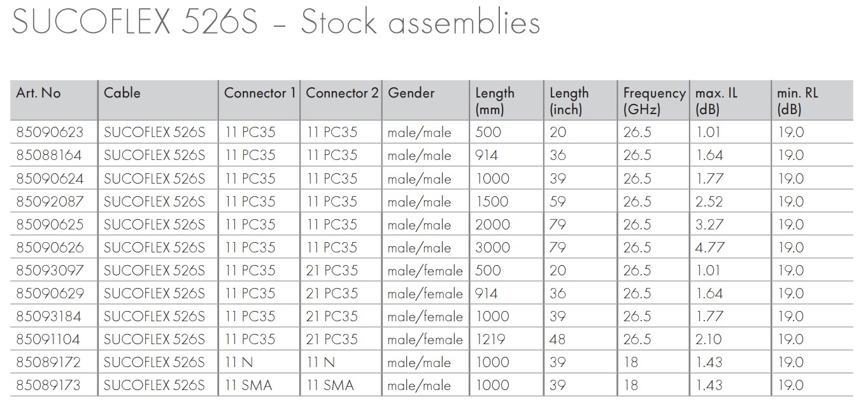The image size is (868, 406).
Task: Select the Connector 2 column header
Action: point(342,93)
